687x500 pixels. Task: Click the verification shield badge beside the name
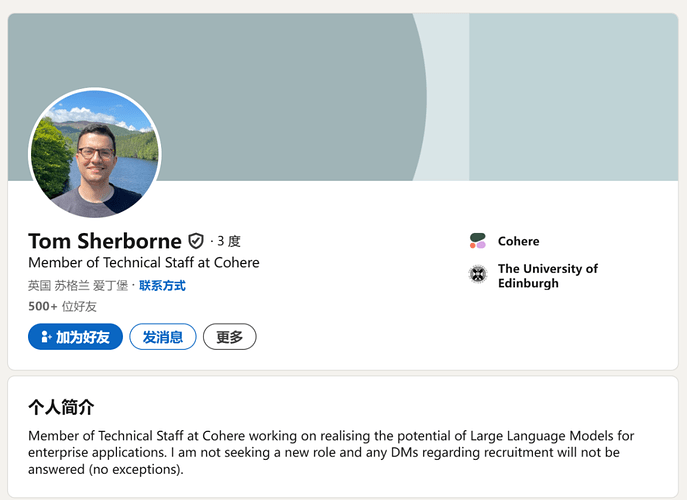196,241
